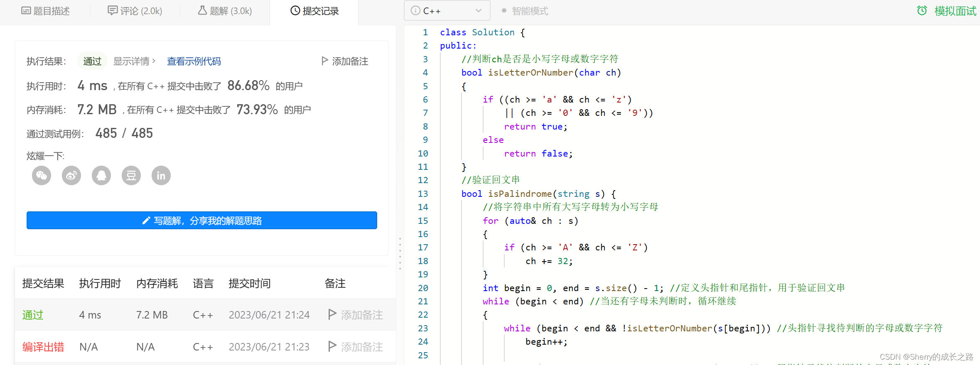Click the 执行用时 column header
Viewport: 980px width, 365px height.
[x=100, y=283]
